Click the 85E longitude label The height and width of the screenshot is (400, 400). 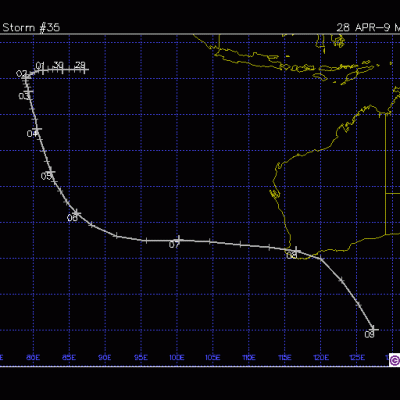(69, 358)
